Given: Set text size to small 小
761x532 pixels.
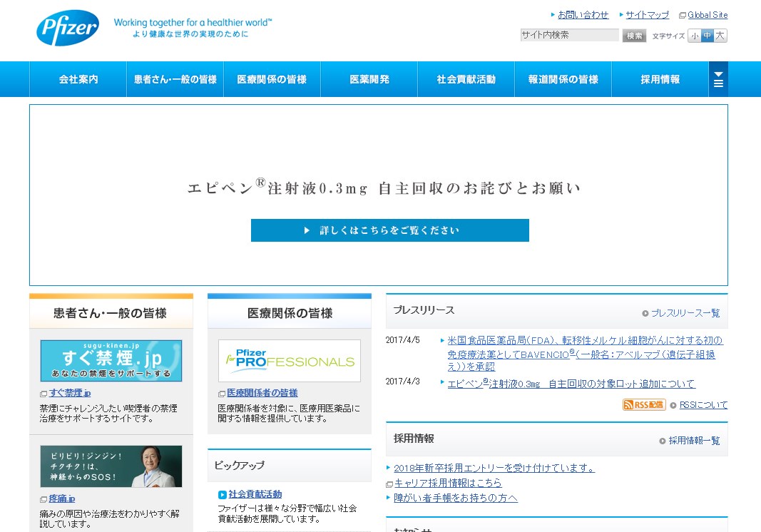Looking at the screenshot, I should point(695,36).
